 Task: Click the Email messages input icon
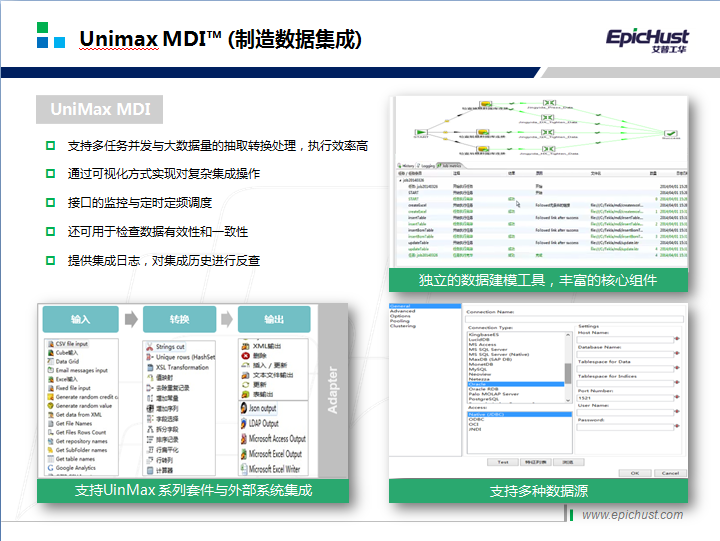[51, 370]
